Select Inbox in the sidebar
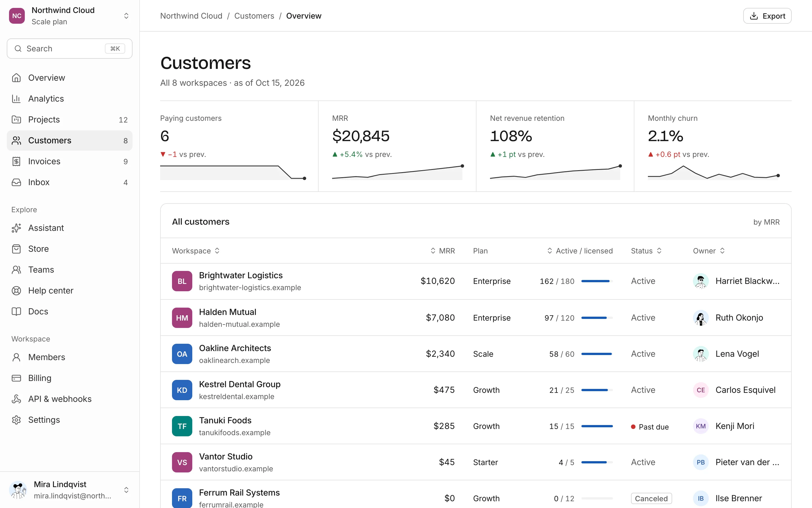This screenshot has width=812, height=508. [x=69, y=182]
